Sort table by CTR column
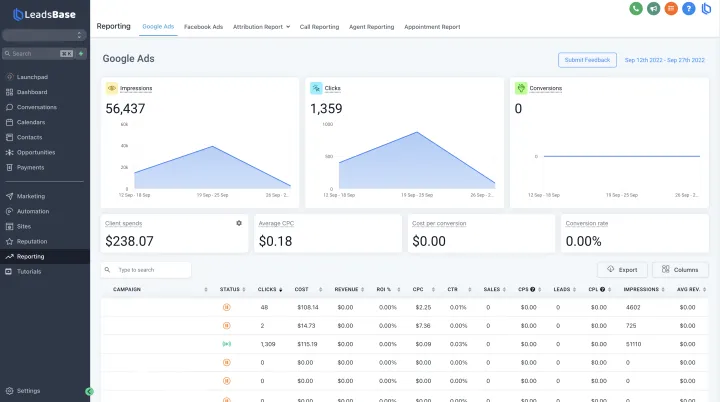 pos(459,289)
